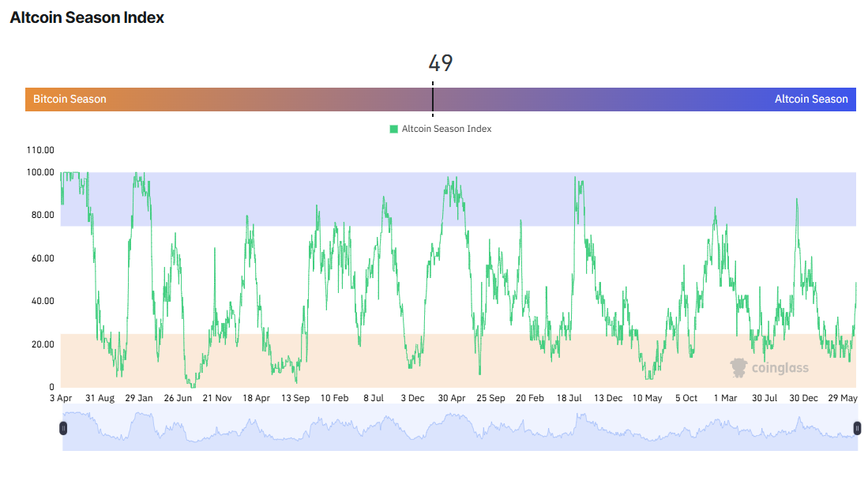Click the 29 May axis date label
The width and height of the screenshot is (868, 477).
point(844,398)
